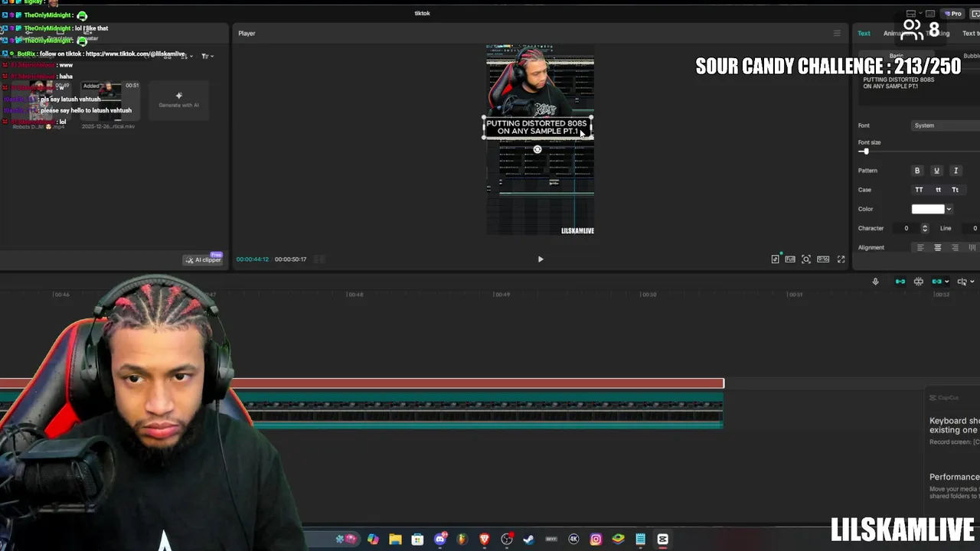This screenshot has height=551, width=980.
Task: Open FL Studio from the taskbar
Action: tap(462, 540)
